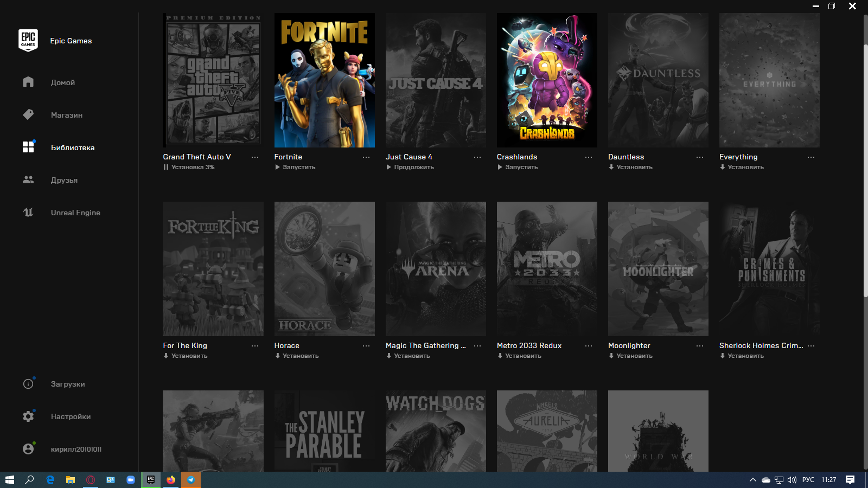Launch Fortnite with Запустить
Image resolution: width=868 pixels, height=488 pixels.
pos(295,167)
